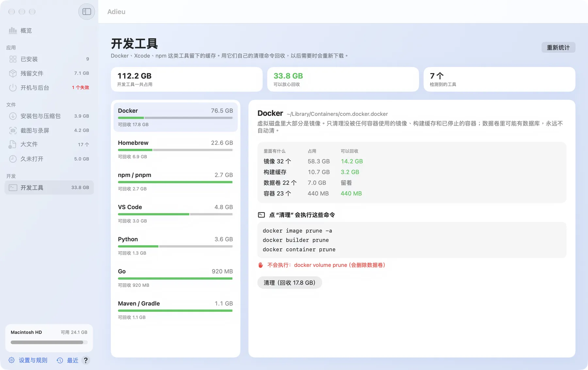This screenshot has height=370, width=588.
Task: Click the 已安装 grid icon
Action: [13, 59]
